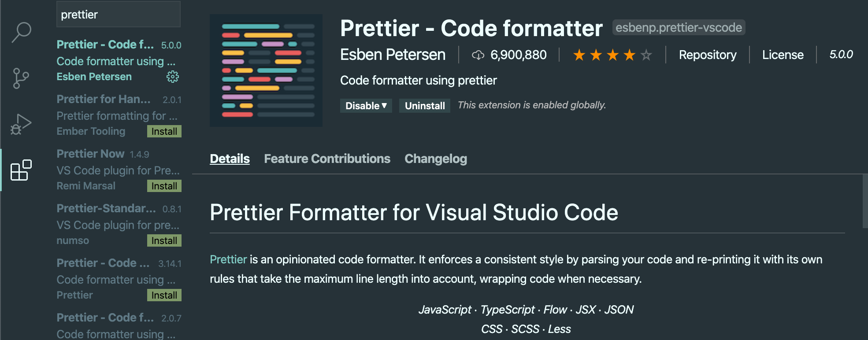This screenshot has width=868, height=340.
Task: Click the Remi Marsal publisher name
Action: point(86,186)
